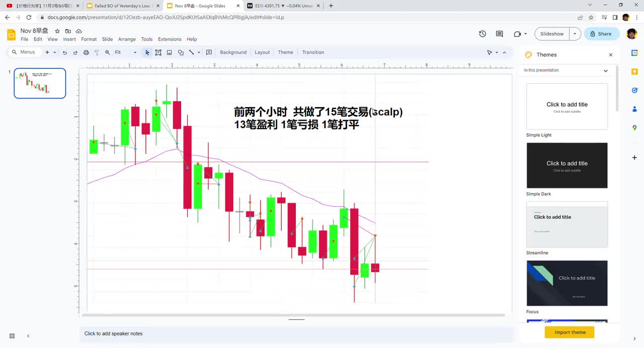Click the Theme toolbar button
644x348 pixels.
coord(285,52)
